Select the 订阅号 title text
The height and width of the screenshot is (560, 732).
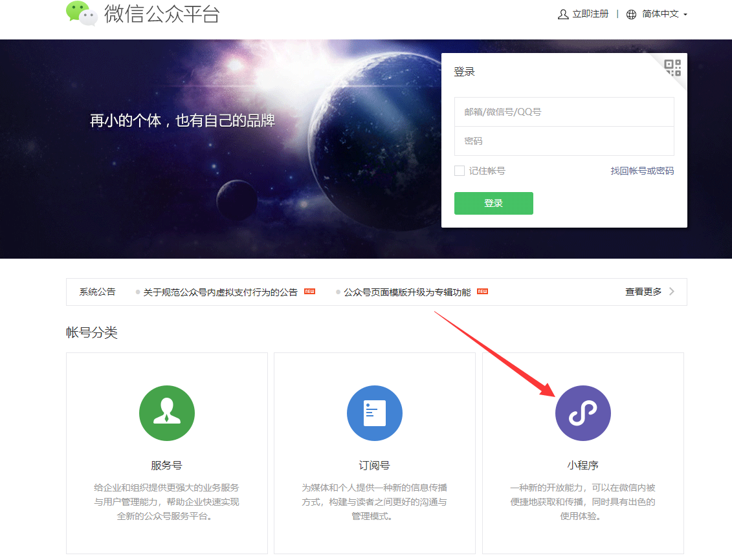pos(375,466)
